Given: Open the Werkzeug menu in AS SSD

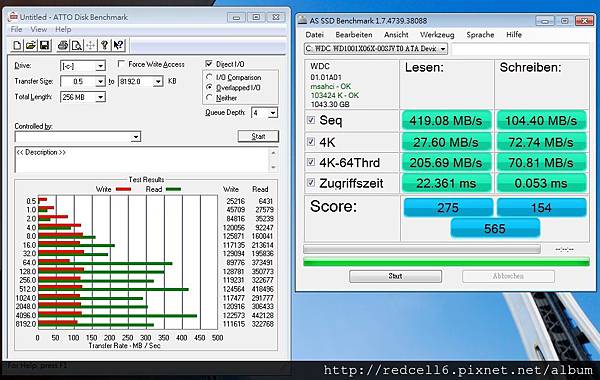Looking at the screenshot, I should click(437, 35).
